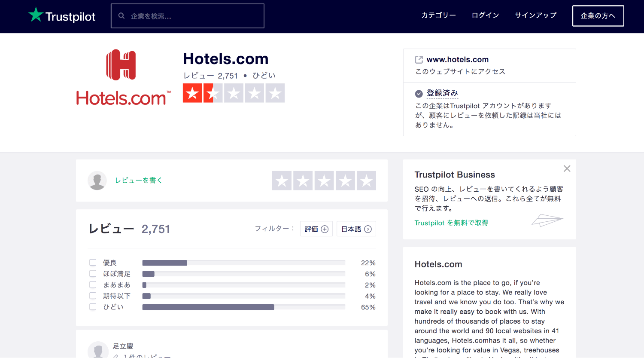Click reviewer name 足立慶
This screenshot has width=644, height=358.
pyautogui.click(x=123, y=346)
